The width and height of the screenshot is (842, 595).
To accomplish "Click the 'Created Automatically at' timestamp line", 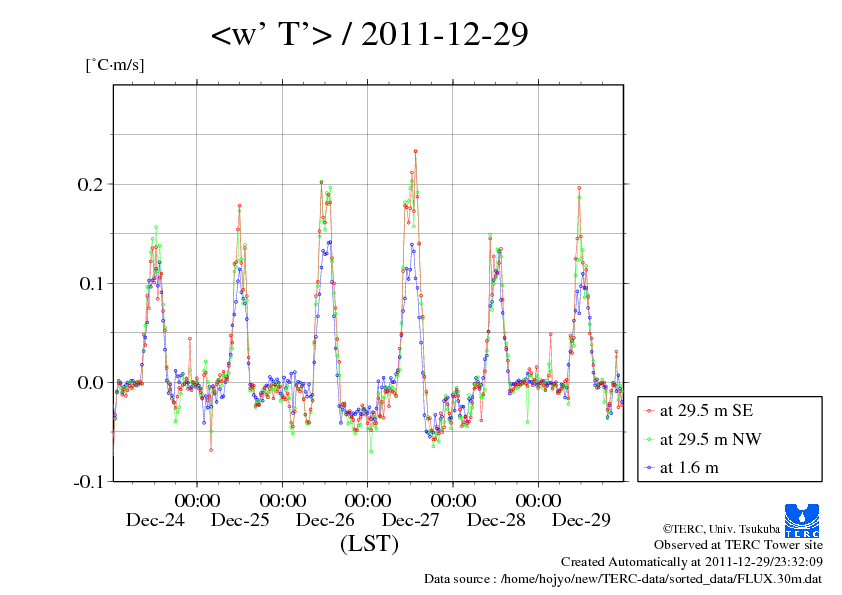I will point(692,562).
